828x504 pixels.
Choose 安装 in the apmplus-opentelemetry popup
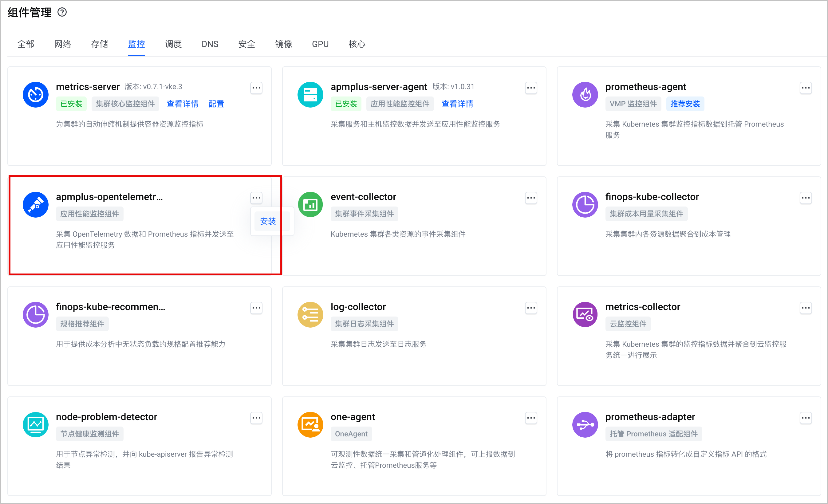coord(268,221)
